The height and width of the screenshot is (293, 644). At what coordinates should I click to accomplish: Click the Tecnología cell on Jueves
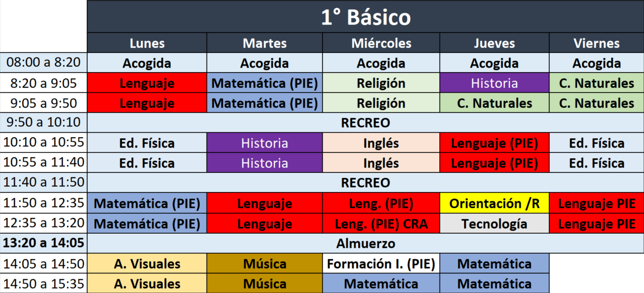494,223
